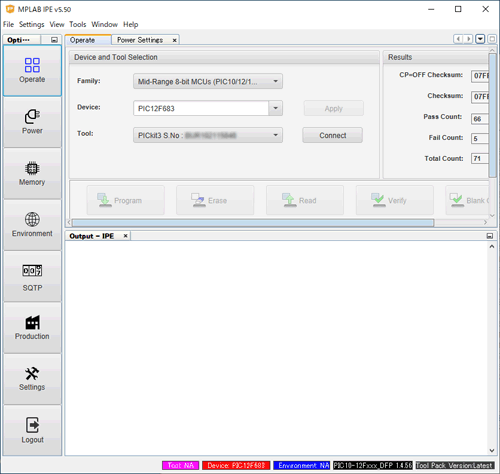Open the Tools menu
500x474 pixels.
(x=77, y=24)
